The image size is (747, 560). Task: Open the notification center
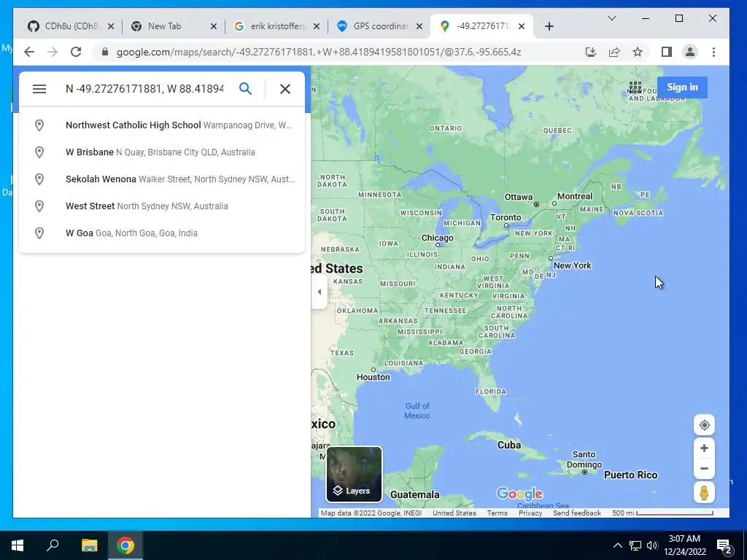click(724, 546)
